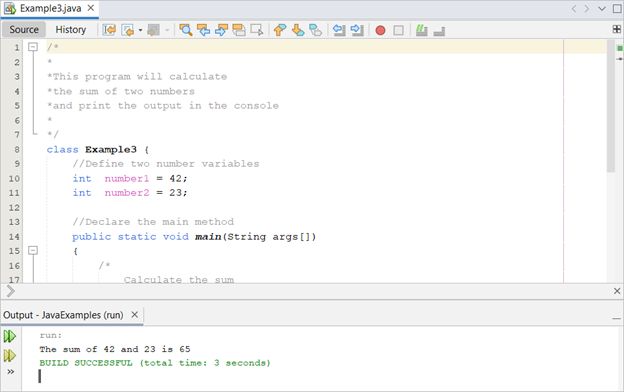Screen dimensions: 624x392
Task: Stop macro recording with the square icon
Action: click(398, 30)
